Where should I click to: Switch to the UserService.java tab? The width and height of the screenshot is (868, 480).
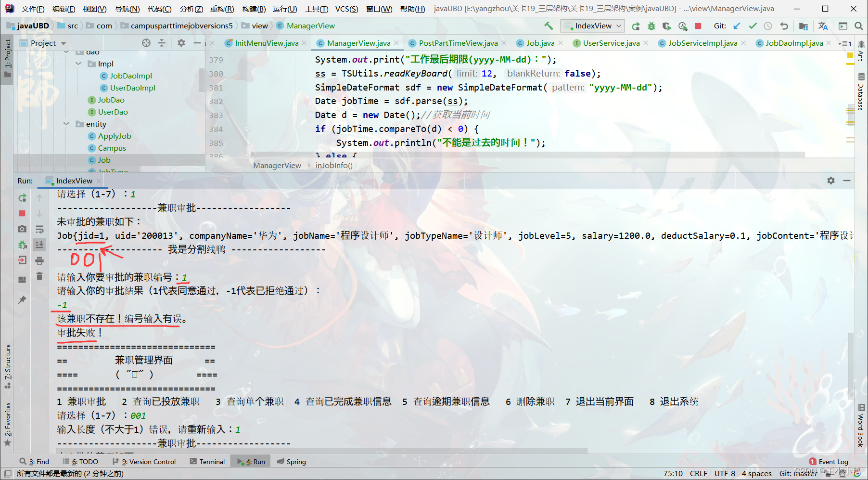click(x=611, y=43)
